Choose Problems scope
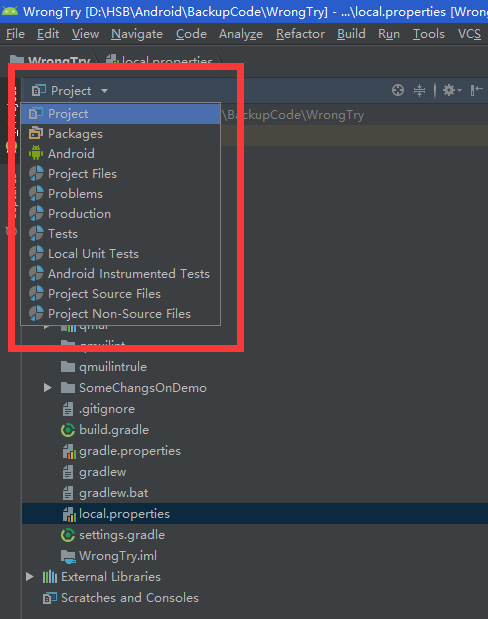488x619 pixels. click(x=120, y=194)
